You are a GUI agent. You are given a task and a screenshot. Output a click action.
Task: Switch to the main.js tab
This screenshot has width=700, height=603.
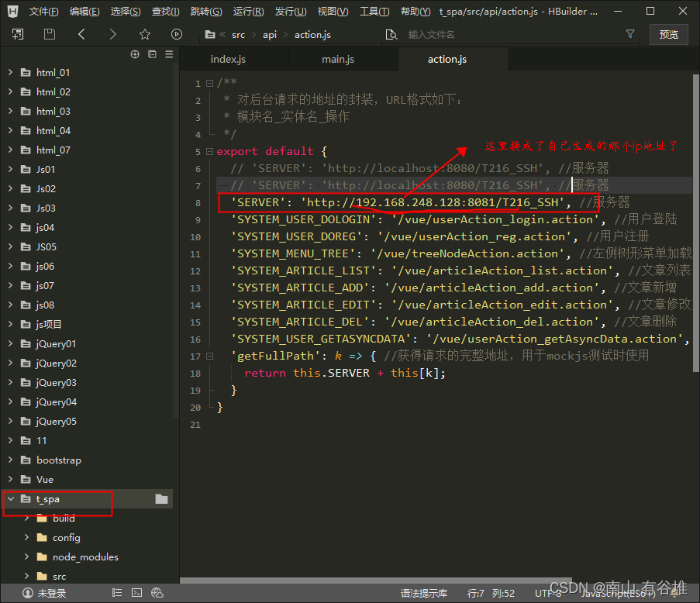point(338,60)
